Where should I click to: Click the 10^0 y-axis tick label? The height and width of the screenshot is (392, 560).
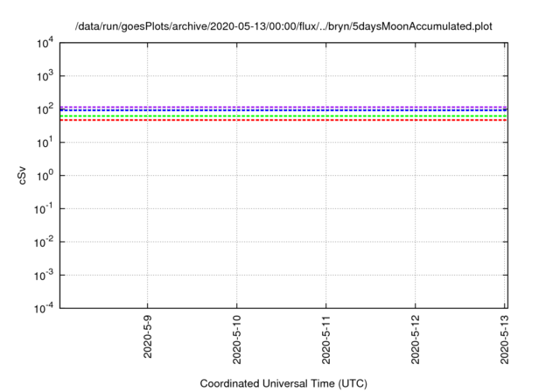(x=45, y=176)
